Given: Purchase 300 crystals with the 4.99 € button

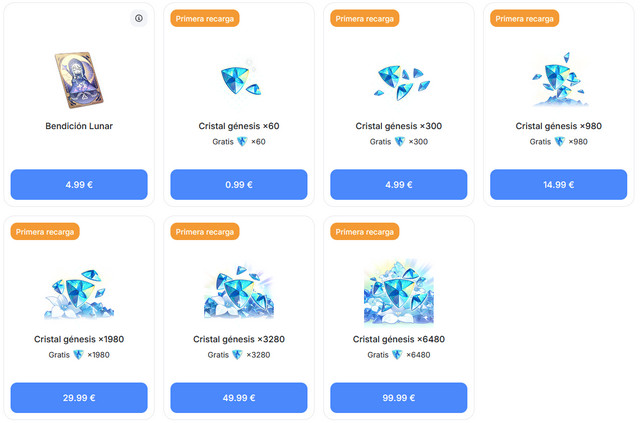Looking at the screenshot, I should click(398, 184).
